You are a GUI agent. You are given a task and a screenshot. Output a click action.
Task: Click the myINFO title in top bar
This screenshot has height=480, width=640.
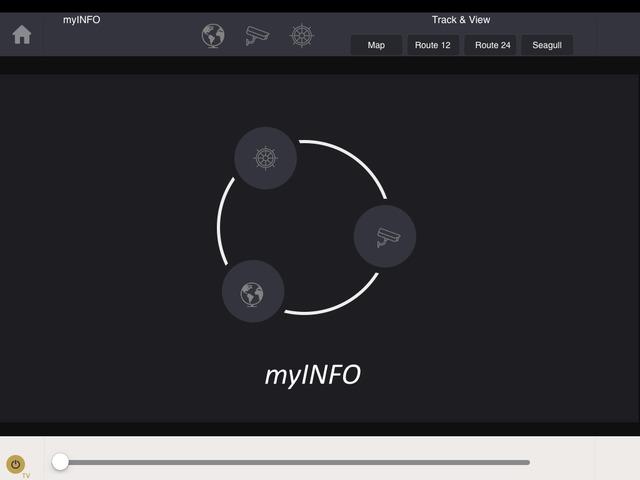pos(81,20)
